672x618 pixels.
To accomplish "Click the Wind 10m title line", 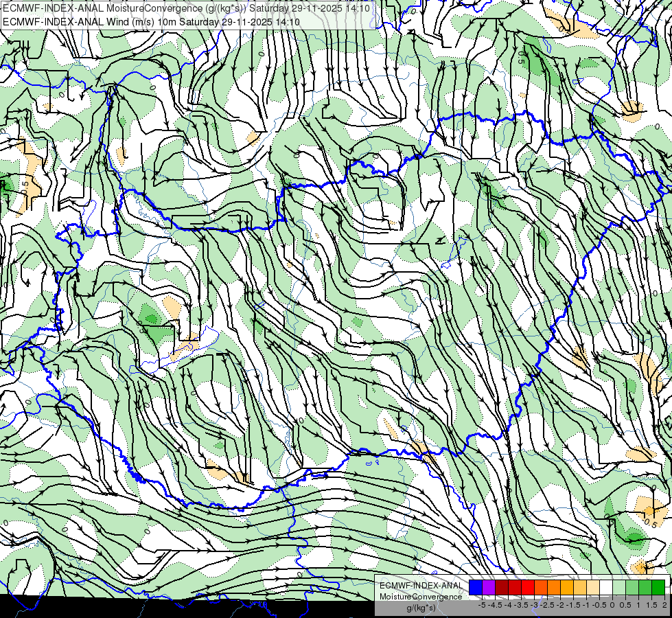I will (x=151, y=21).
